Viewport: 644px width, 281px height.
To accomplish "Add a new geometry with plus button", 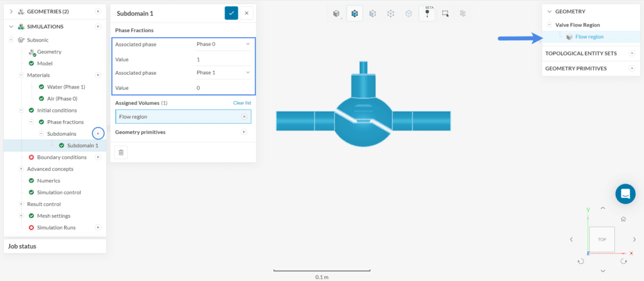I will click(97, 11).
